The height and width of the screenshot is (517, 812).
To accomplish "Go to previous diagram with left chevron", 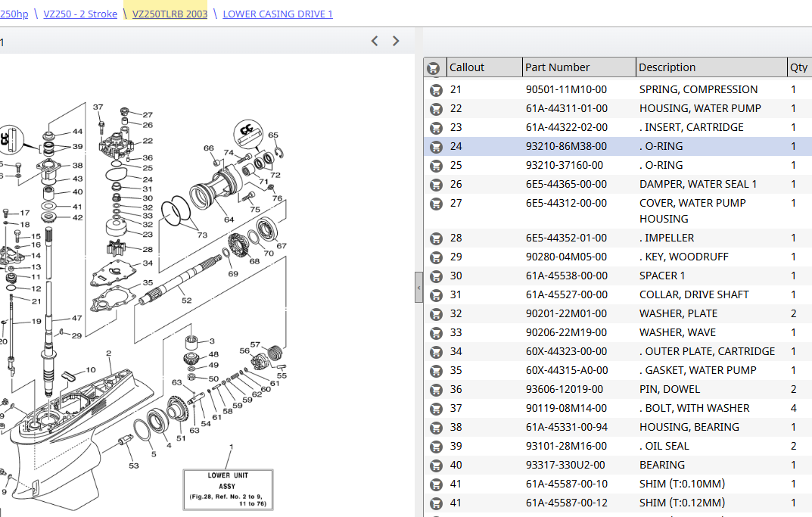I will pos(375,41).
